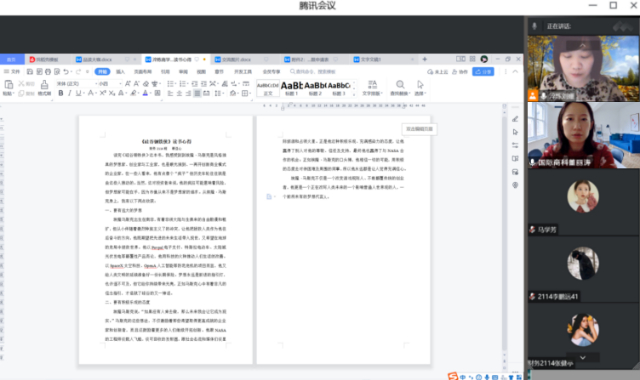
Task: Save the document via toolbar icon
Action: coord(30,71)
